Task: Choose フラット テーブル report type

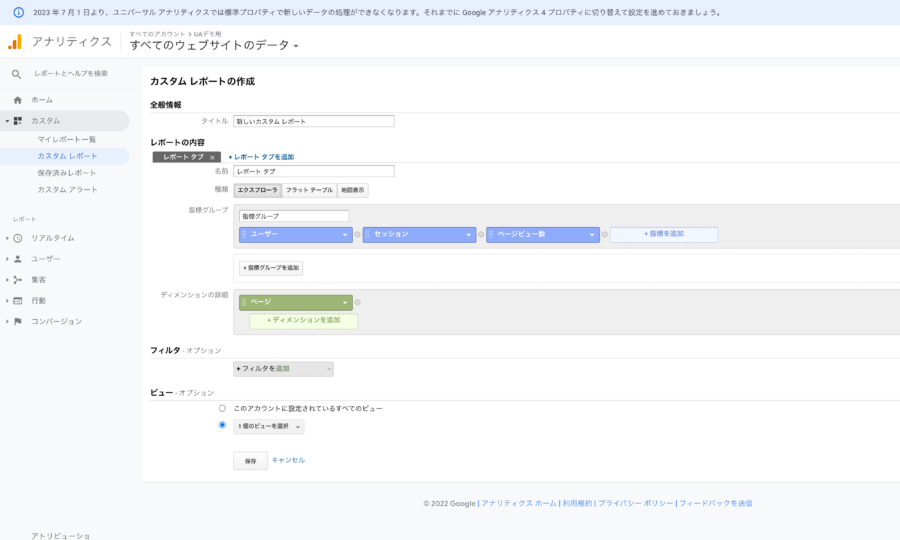Action: coord(309,190)
